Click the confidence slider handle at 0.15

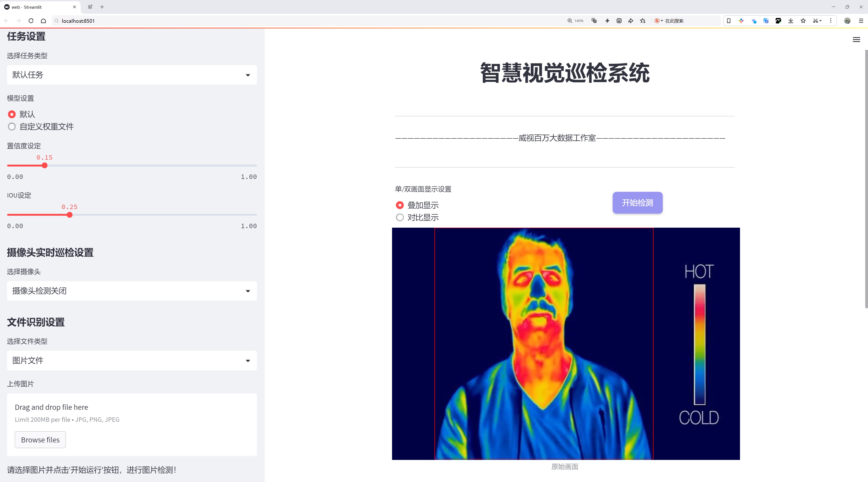[x=45, y=166]
